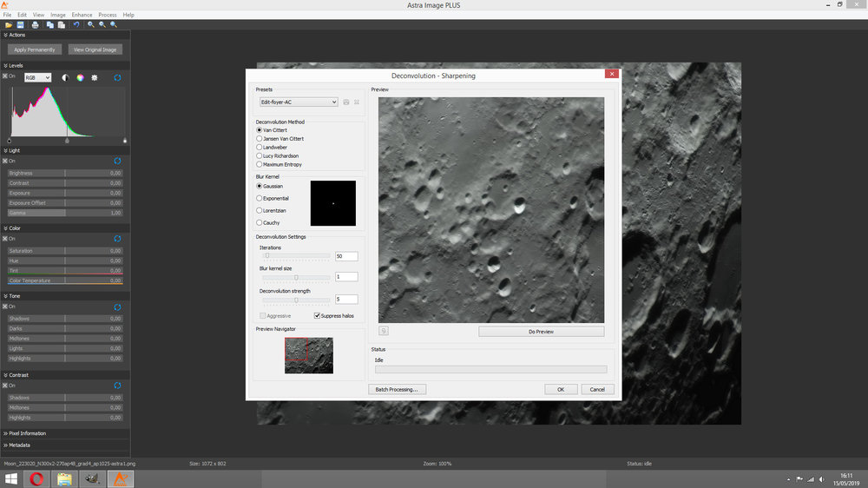Click the color wheel icon in Levels

pyautogui.click(x=80, y=78)
